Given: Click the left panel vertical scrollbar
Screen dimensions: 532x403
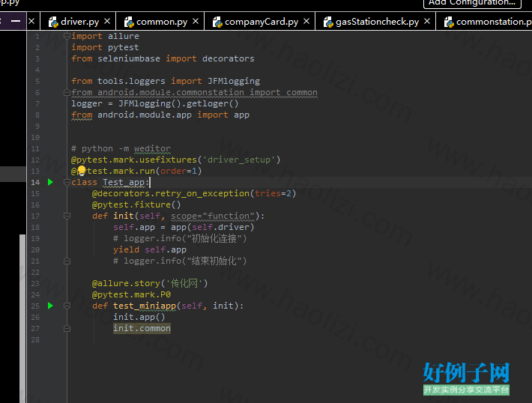Looking at the screenshot, I should [x=22, y=318].
